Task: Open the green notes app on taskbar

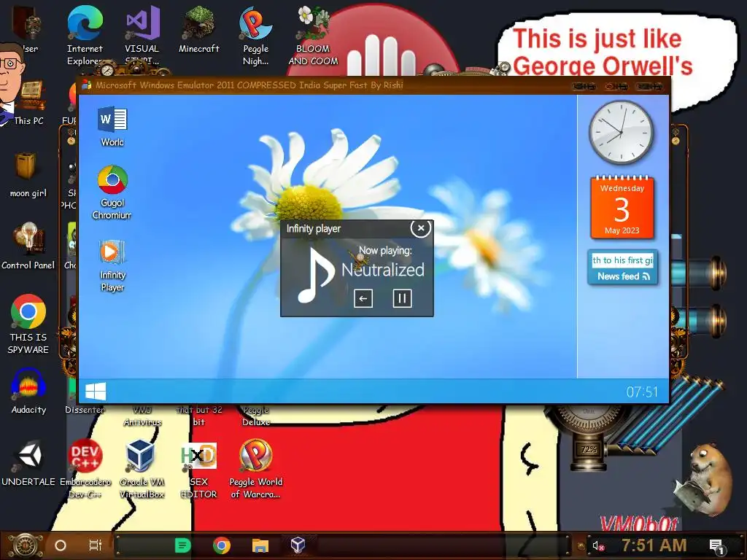Action: pos(183,545)
